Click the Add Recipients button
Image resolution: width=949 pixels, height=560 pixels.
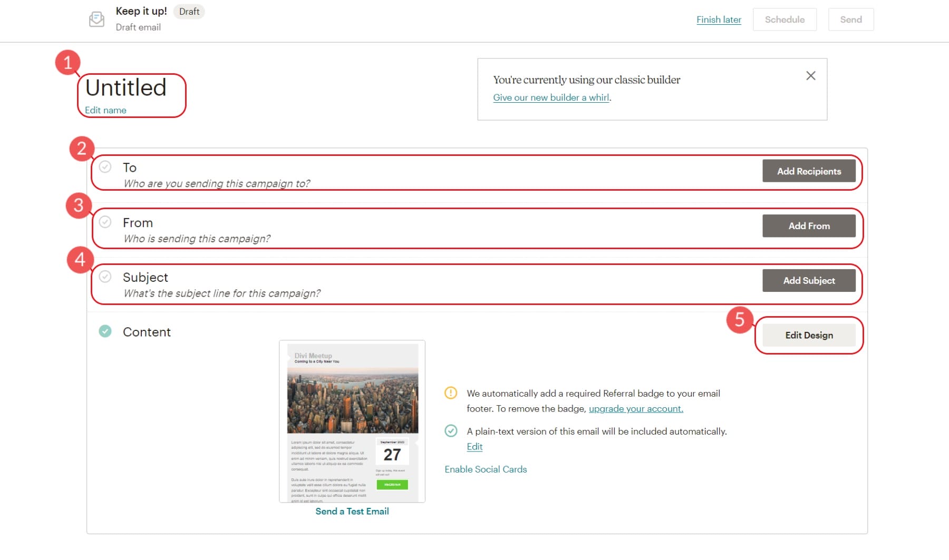pyautogui.click(x=809, y=171)
